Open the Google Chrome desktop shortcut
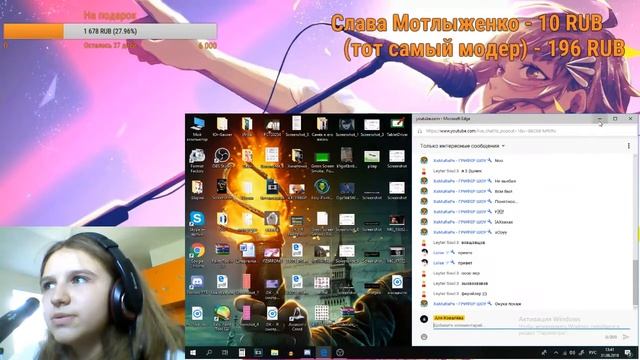The image size is (640, 360). pyautogui.click(x=198, y=256)
